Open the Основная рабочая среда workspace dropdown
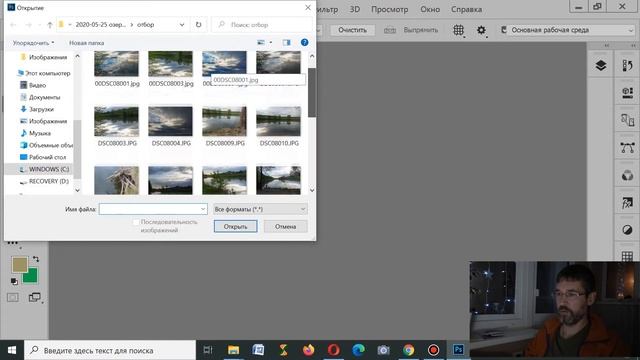The image size is (640, 360). click(x=567, y=30)
